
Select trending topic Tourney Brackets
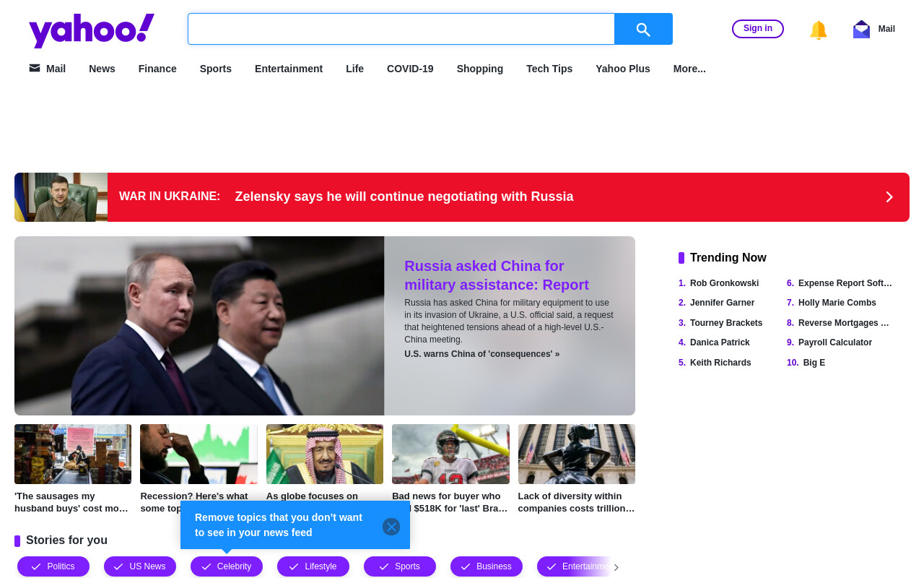726,323
